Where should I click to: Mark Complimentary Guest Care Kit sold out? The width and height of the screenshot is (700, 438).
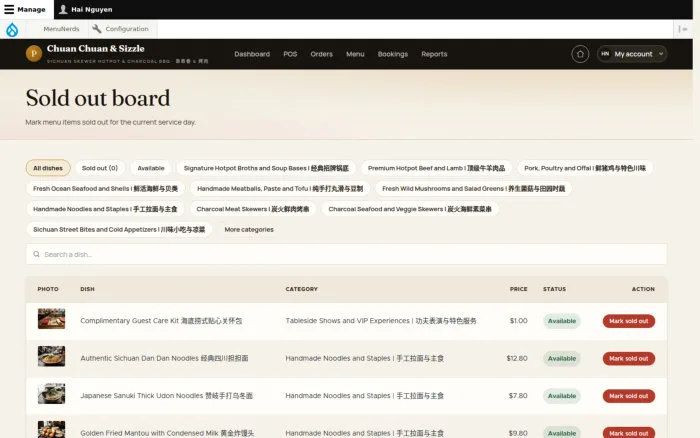click(629, 321)
